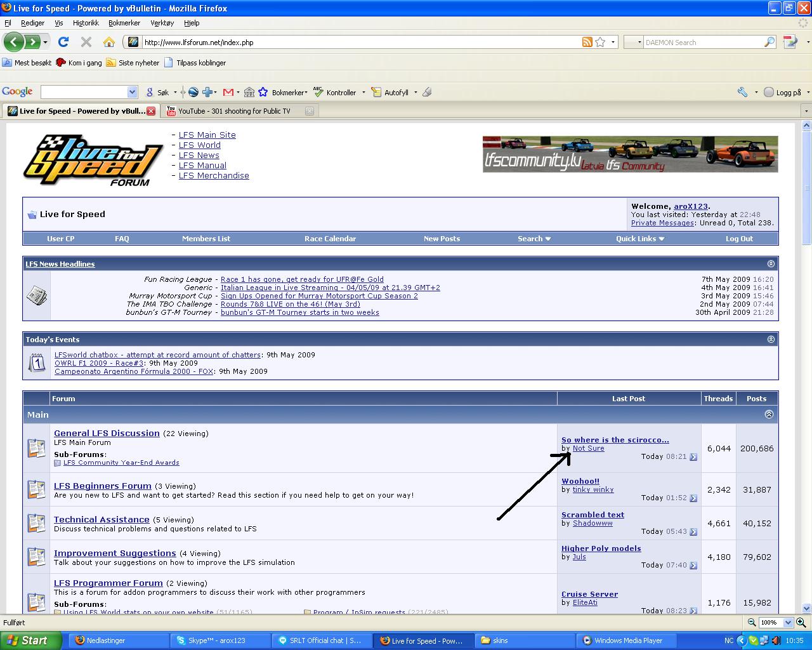
Task: Open the list all tabs dropdown
Action: [806, 111]
